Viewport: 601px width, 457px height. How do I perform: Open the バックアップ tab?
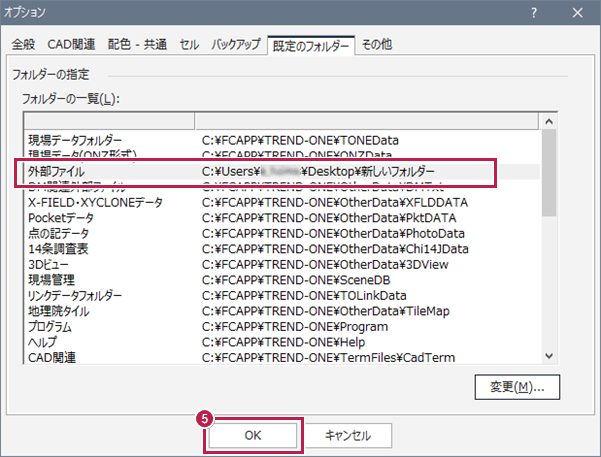[236, 45]
